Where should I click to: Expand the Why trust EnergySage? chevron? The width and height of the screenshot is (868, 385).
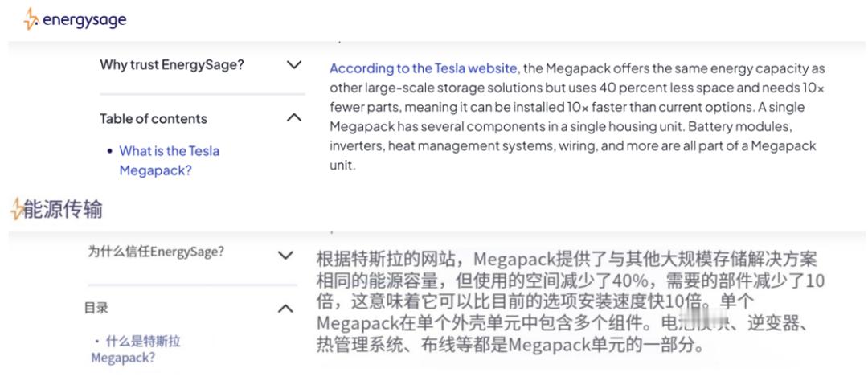(x=294, y=65)
